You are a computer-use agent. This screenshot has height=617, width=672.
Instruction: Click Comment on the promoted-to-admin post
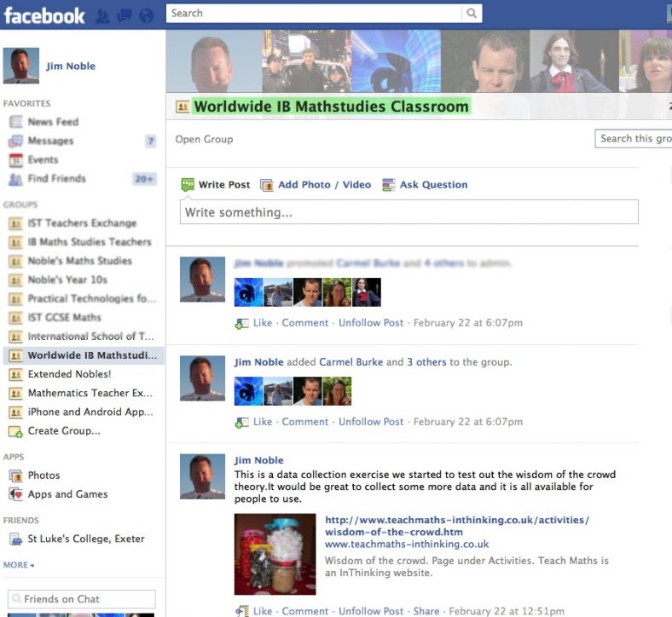[305, 323]
